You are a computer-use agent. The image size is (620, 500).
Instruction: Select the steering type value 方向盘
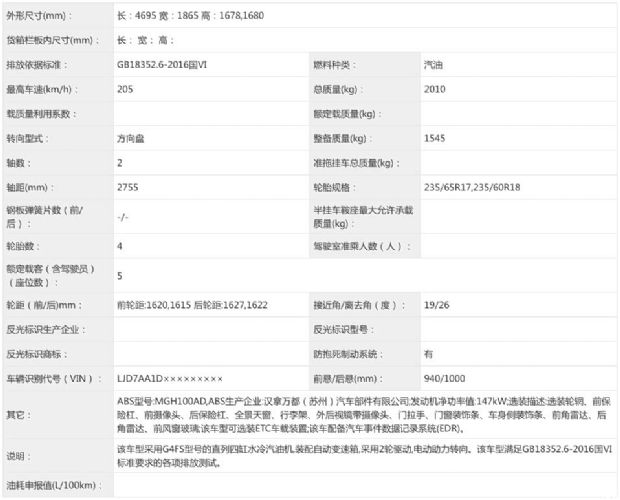pyautogui.click(x=131, y=137)
